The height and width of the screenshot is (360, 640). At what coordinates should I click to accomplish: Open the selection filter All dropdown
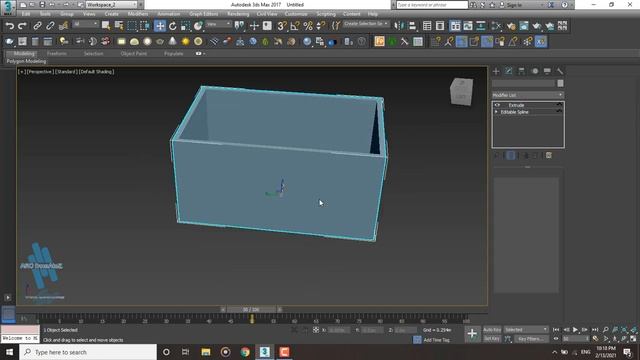[85, 24]
